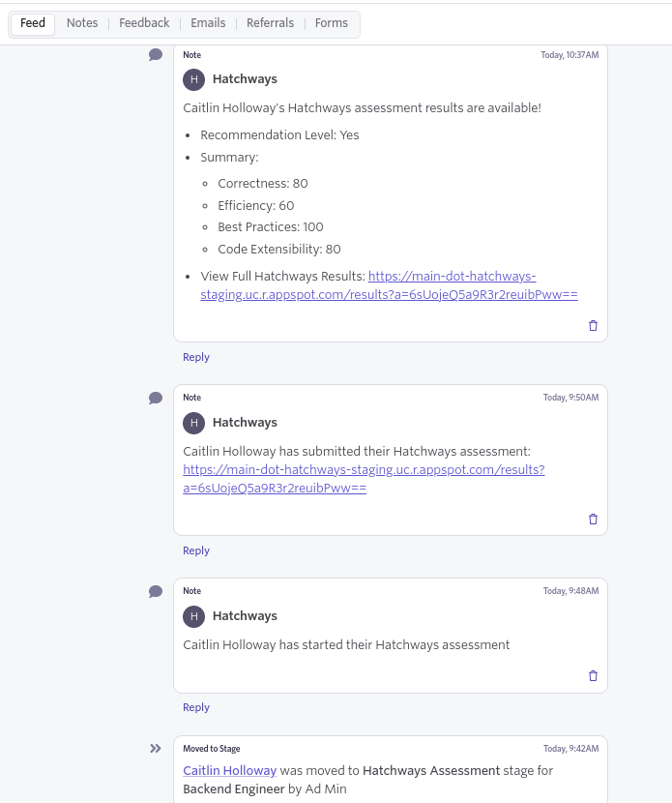The width and height of the screenshot is (672, 803).
Task: Delete the 10:37AM Hatchways results note
Action: point(593,325)
